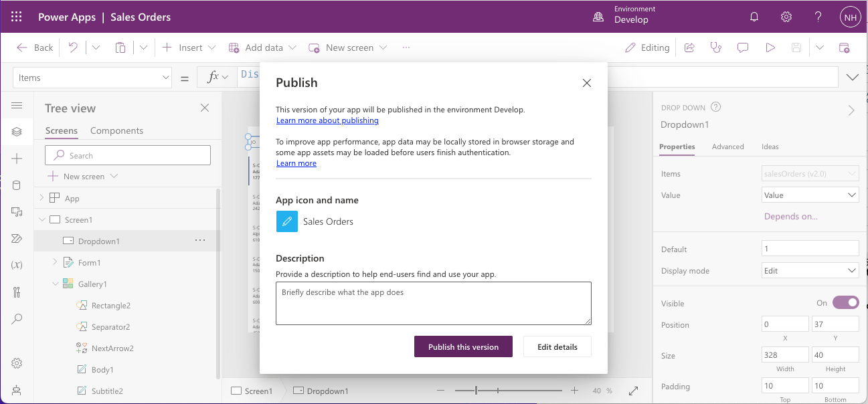Collapse the properties pane chevron
Screen dimensions: 868x404
click(x=851, y=110)
